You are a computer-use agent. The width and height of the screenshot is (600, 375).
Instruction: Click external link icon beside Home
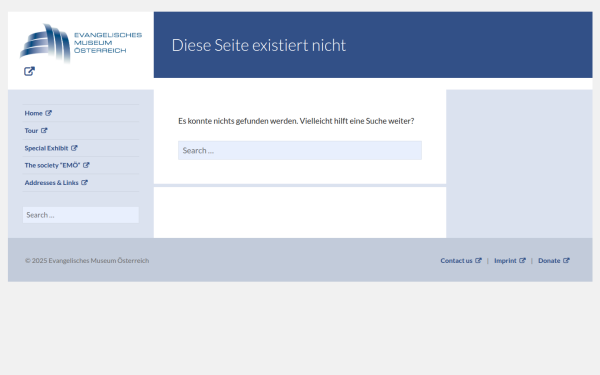pos(48,113)
